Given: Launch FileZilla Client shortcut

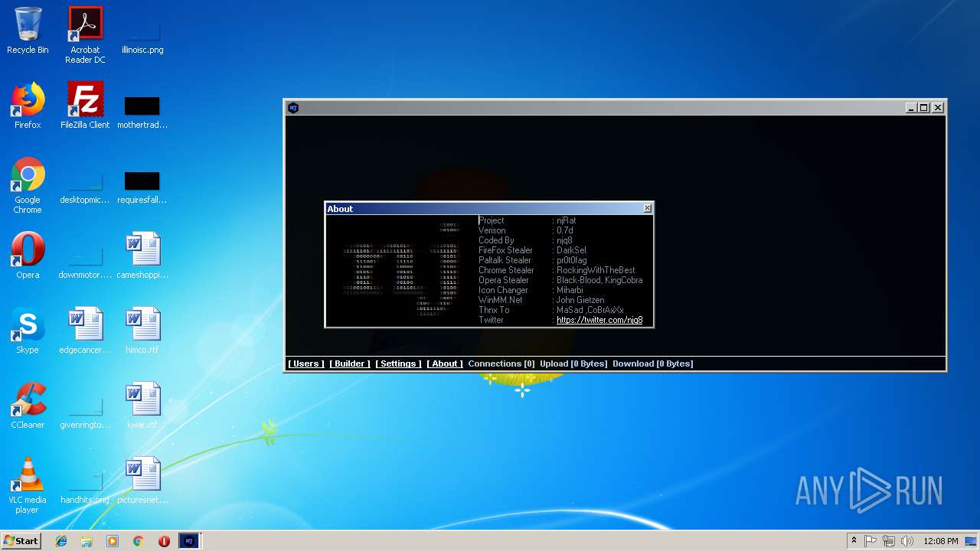Looking at the screenshot, I should [x=85, y=106].
